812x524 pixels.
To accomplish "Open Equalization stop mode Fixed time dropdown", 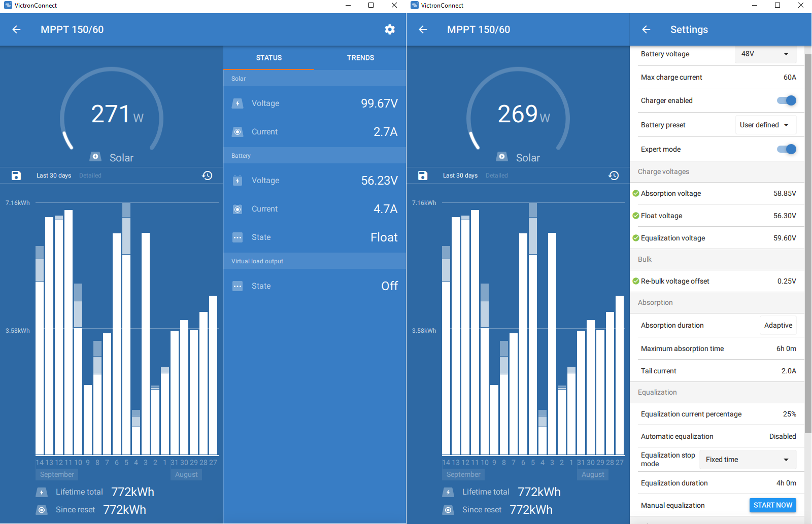I will pyautogui.click(x=748, y=460).
